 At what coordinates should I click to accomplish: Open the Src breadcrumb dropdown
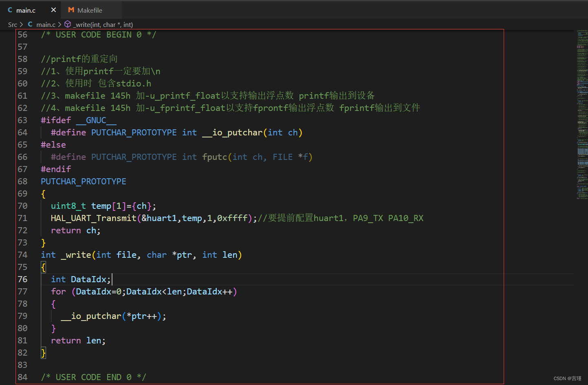(12, 24)
